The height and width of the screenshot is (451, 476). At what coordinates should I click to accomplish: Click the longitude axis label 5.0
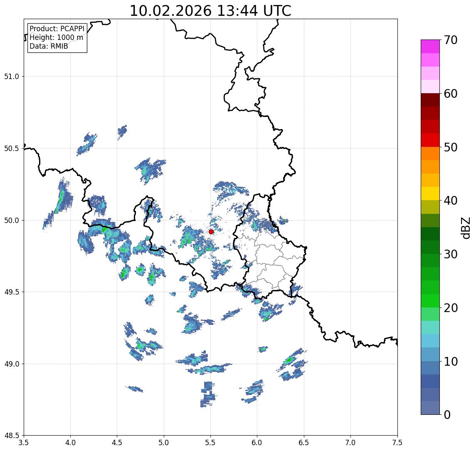point(164,443)
